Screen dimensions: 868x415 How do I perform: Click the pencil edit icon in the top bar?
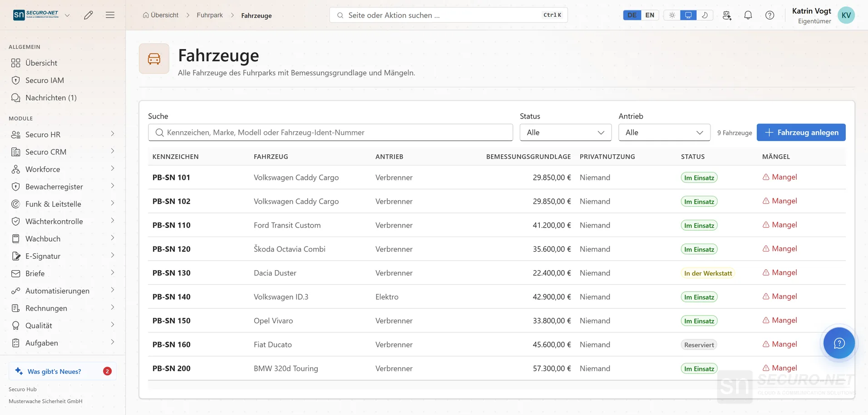[89, 15]
